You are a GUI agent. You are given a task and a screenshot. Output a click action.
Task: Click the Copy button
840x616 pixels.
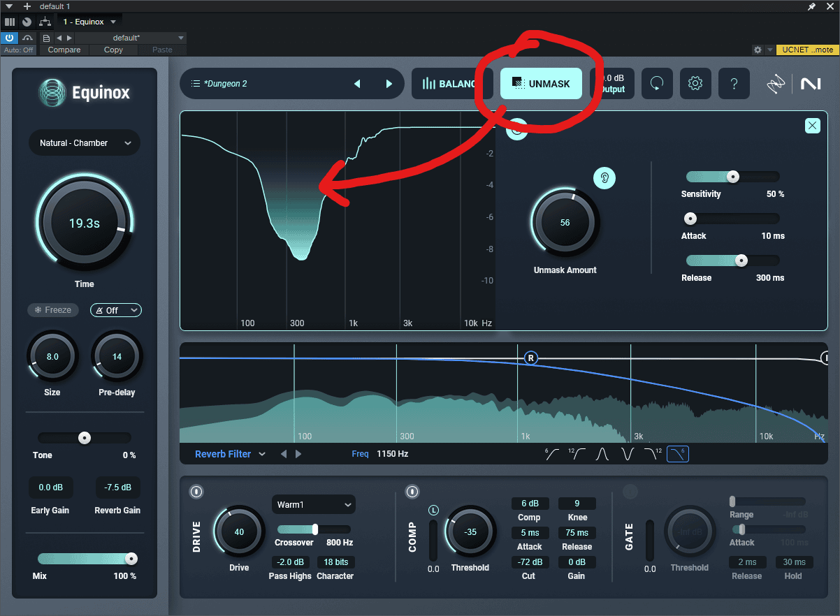click(113, 50)
